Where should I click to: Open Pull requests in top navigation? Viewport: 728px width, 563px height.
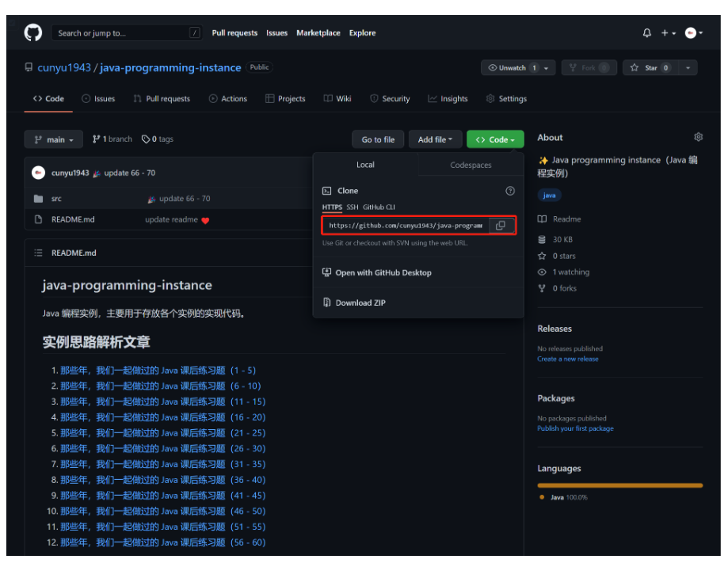coord(234,33)
